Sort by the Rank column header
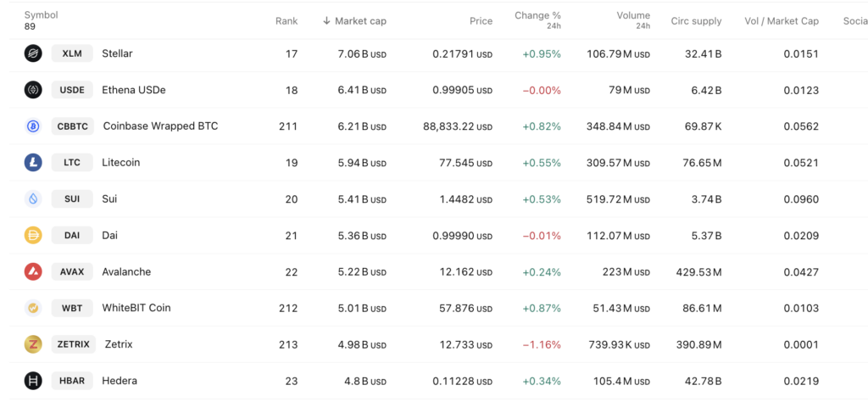Viewport: 868px width, 402px height. (287, 21)
